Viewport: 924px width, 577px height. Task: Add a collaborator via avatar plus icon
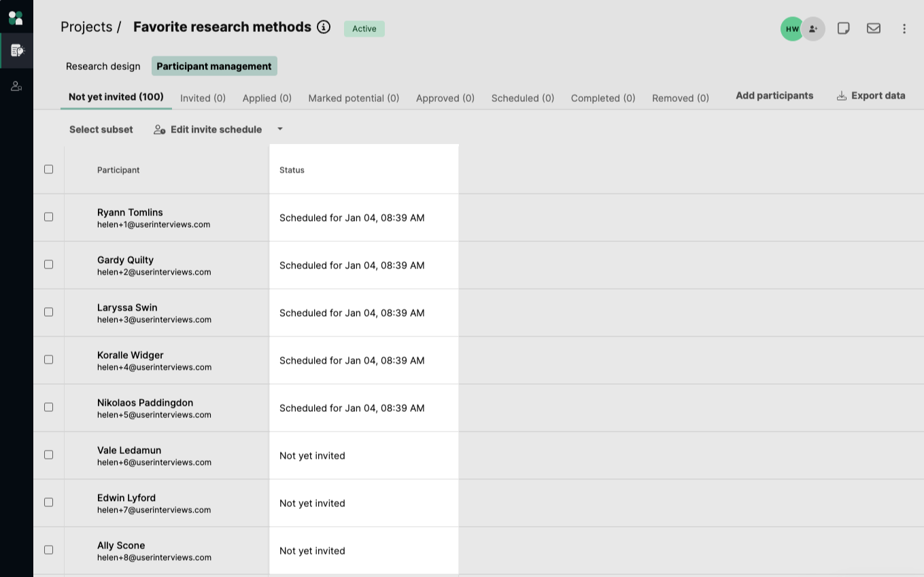(x=813, y=29)
